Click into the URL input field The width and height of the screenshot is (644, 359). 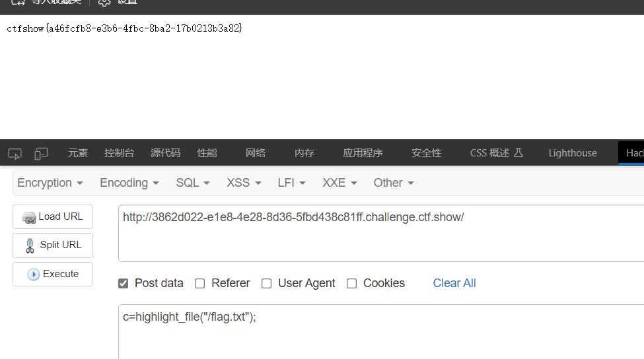[x=381, y=233]
